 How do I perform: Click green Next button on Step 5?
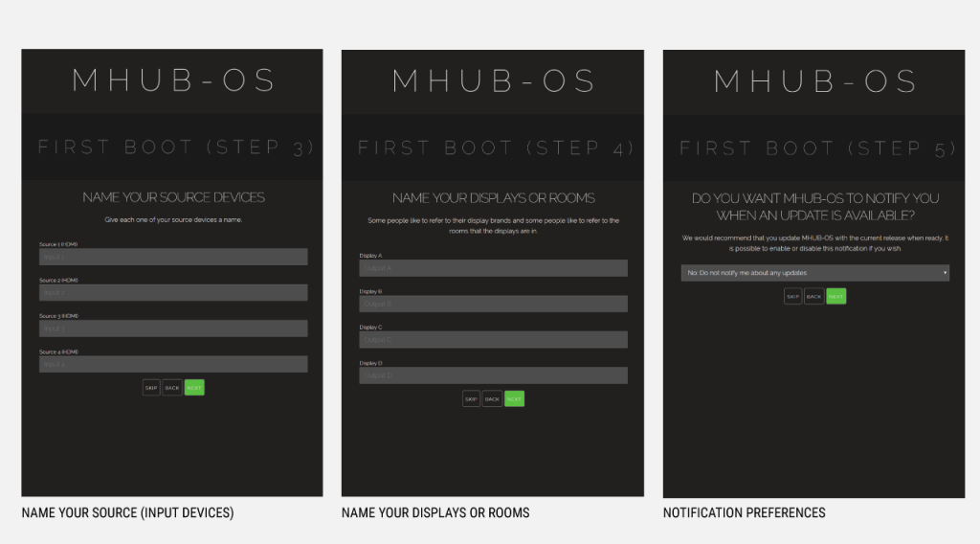[x=836, y=296]
